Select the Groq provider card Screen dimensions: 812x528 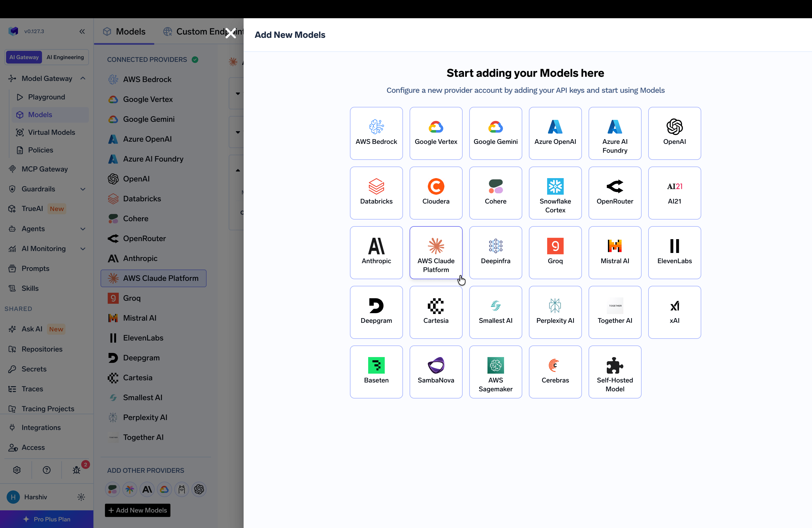tap(555, 253)
